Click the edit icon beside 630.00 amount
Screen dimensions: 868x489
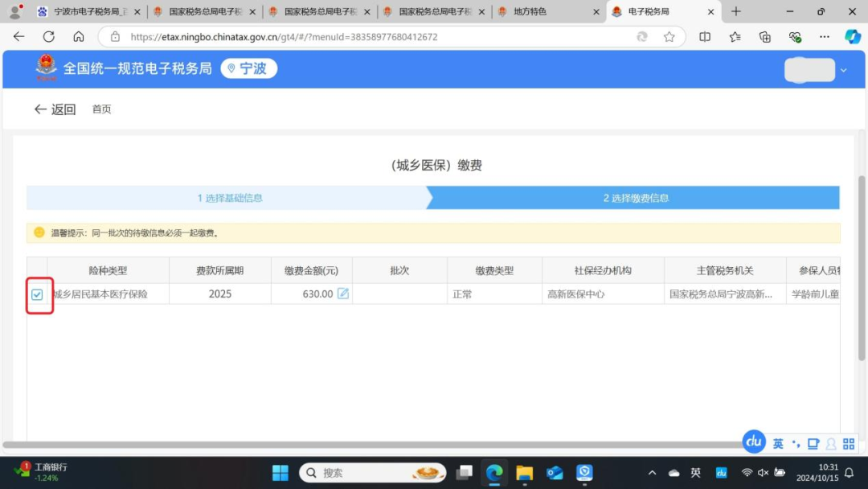click(343, 294)
